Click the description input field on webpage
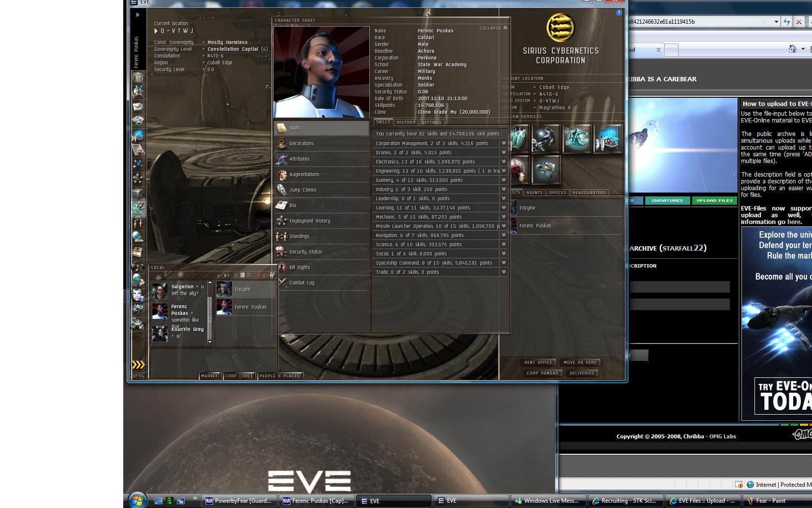 click(x=679, y=287)
